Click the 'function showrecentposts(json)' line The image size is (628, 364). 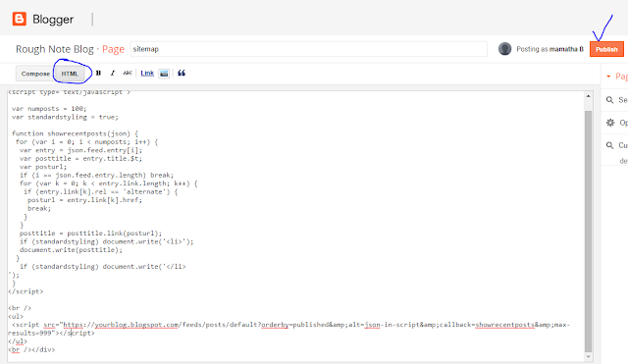75,133
